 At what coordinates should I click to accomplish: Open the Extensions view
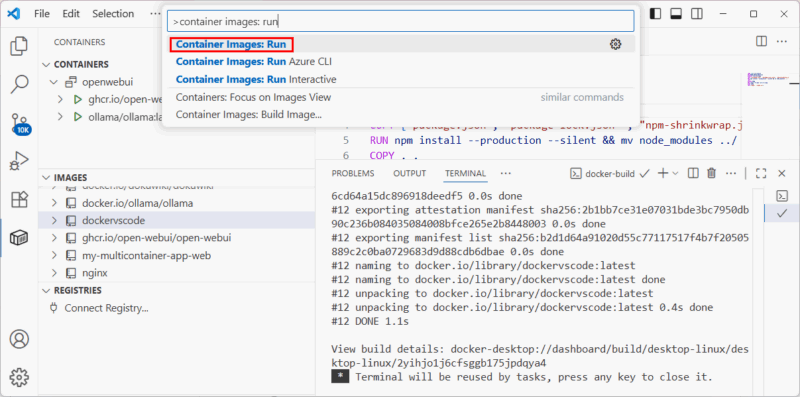point(19,200)
